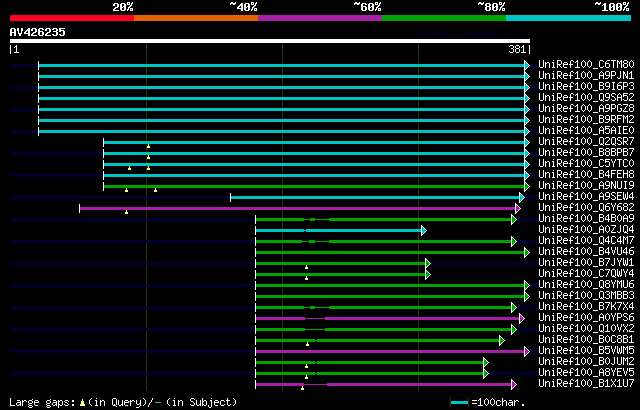Open hit UniRef100_C6TM80
Image resolution: width=640 pixels, height=410 pixels.
[x=586, y=64]
